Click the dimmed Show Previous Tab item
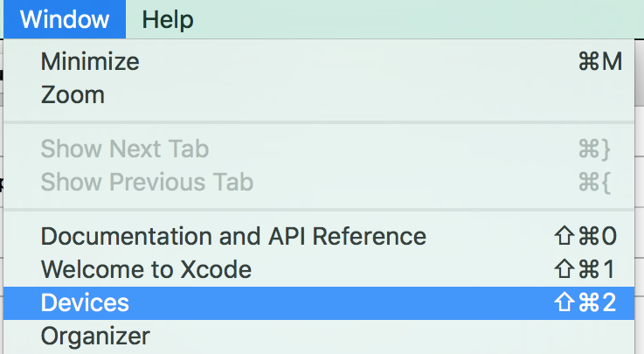The width and height of the screenshot is (644, 354). [147, 182]
